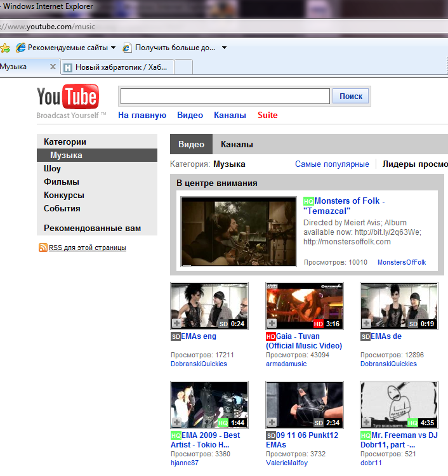Open hjanne87 channel link
The image size is (448, 476).
pyautogui.click(x=185, y=463)
